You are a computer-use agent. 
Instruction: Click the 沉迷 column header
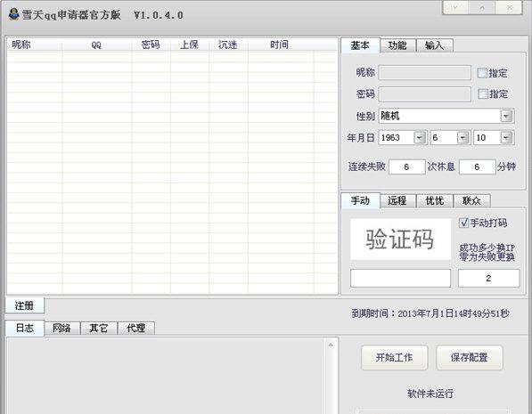pos(228,45)
